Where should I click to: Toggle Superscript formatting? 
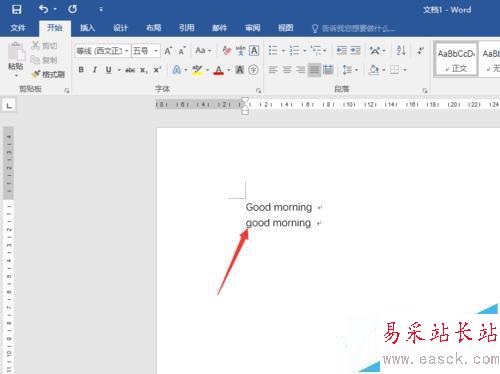coord(157,70)
